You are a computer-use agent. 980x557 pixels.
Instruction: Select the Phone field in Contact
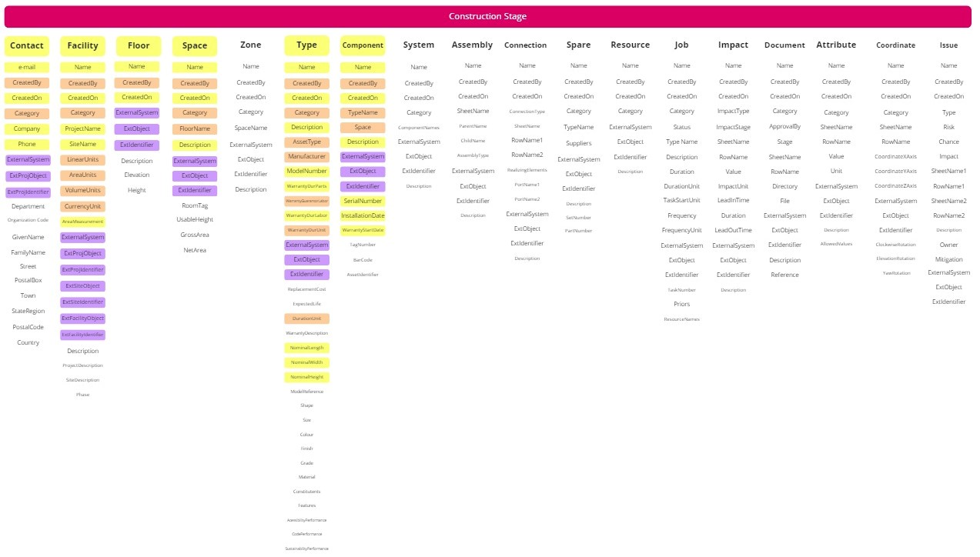pyautogui.click(x=27, y=144)
